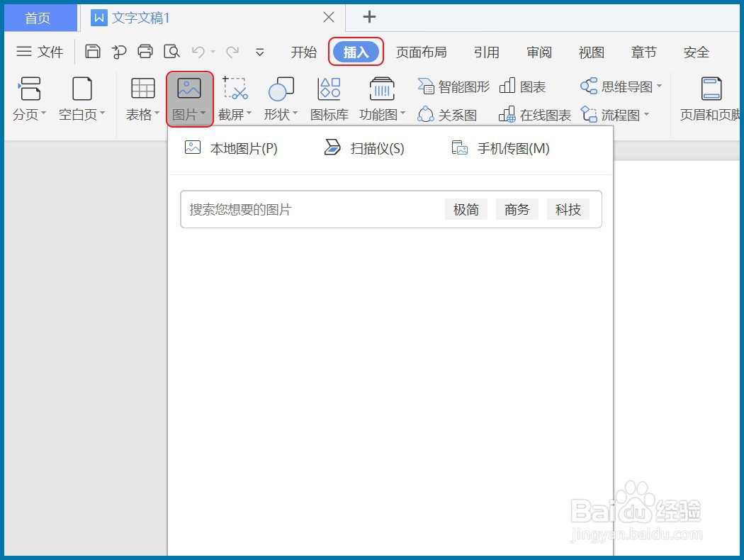744x560 pixels.
Task: Switch to the 页面布局 ribbon tab
Action: [x=422, y=51]
